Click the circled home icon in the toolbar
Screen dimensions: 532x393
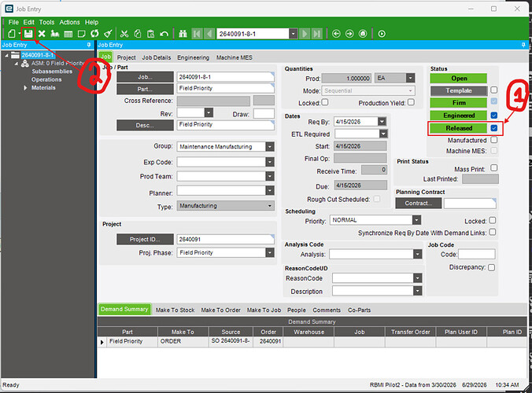pyautogui.click(x=363, y=34)
